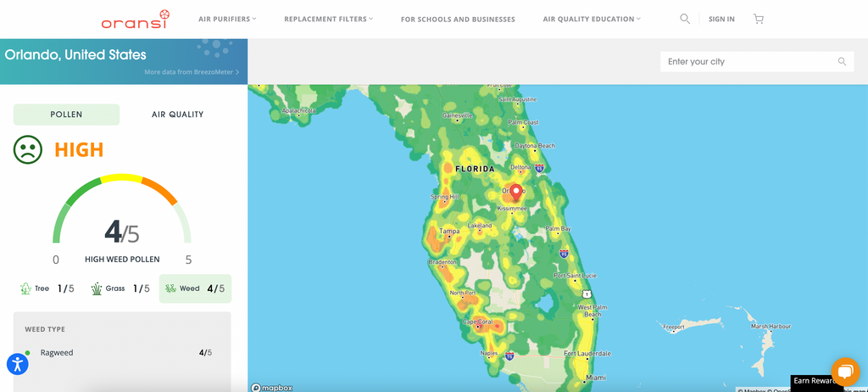
Task: Click the accessibility widget icon
Action: pos(18,364)
